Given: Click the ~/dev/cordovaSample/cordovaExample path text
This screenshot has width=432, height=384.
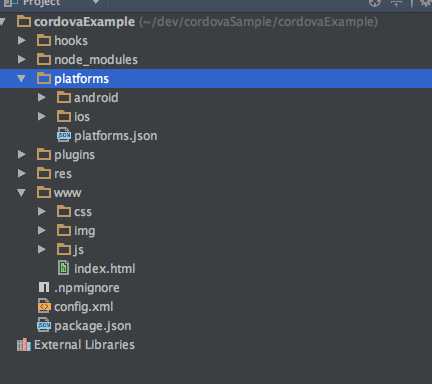Looking at the screenshot, I should (259, 22).
